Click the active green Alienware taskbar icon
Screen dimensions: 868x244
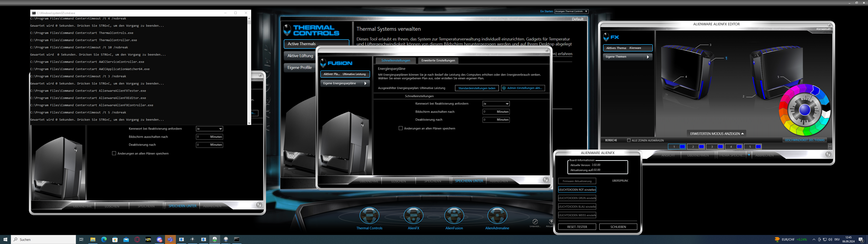215,239
